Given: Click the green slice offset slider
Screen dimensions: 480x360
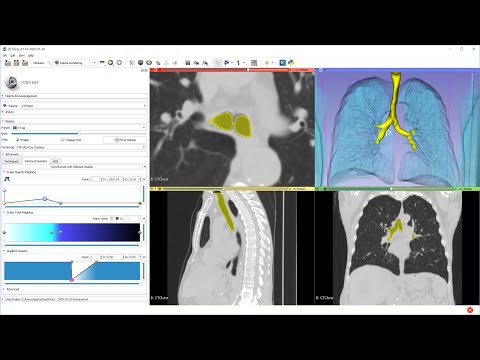Looking at the screenshot, I should 390,189.
